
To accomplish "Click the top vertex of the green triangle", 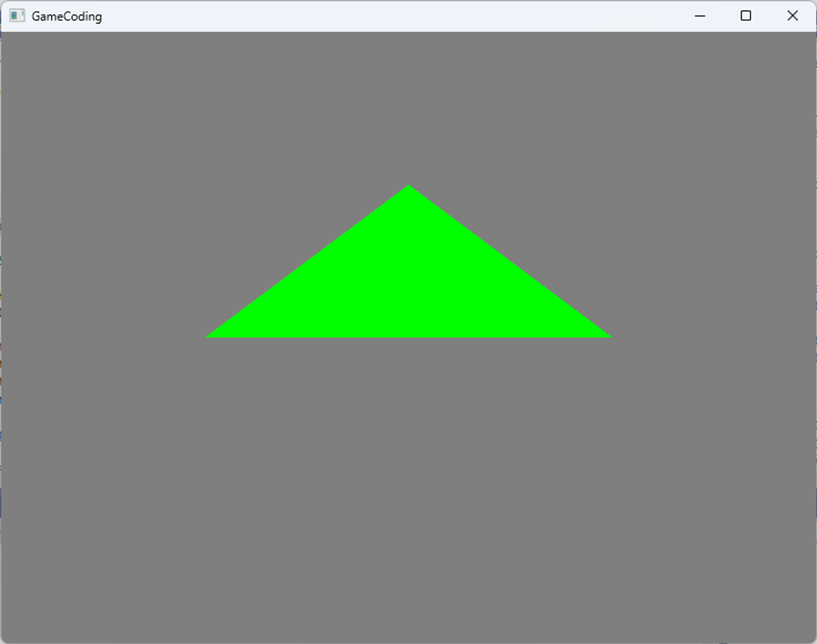I will coord(408,186).
